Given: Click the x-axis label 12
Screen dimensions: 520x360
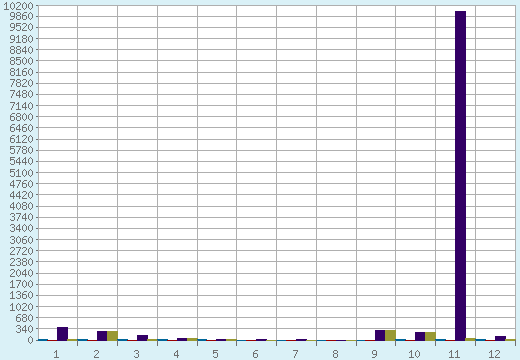Looking at the screenshot, I should (x=494, y=354).
